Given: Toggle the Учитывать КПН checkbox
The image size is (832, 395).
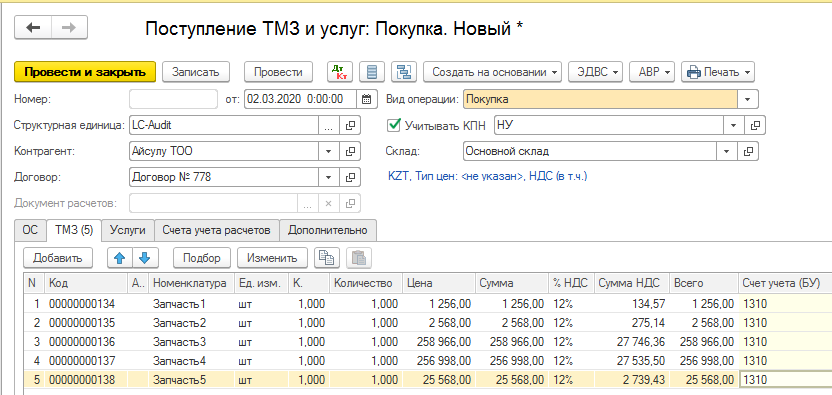Looking at the screenshot, I should [394, 125].
